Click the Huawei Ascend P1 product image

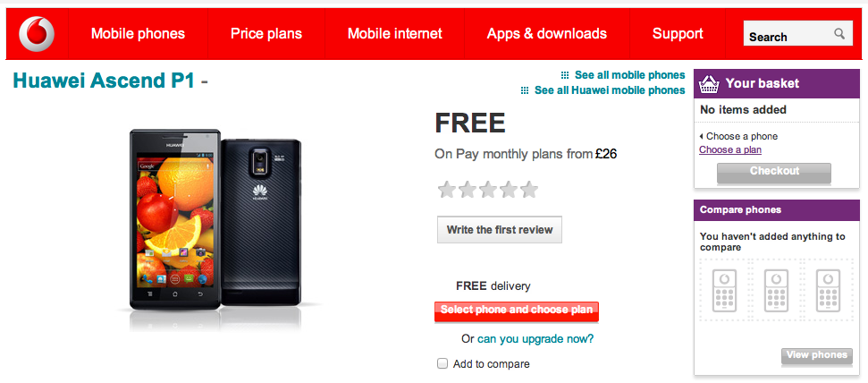216,220
